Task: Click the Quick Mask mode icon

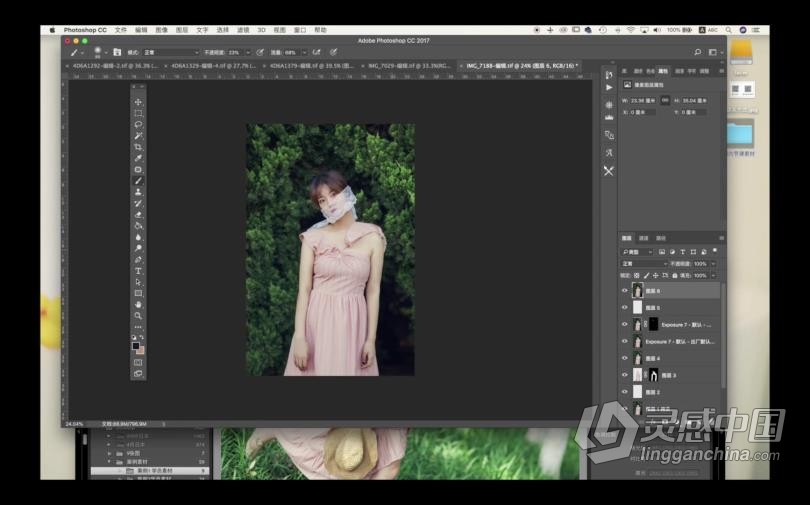Action: pyautogui.click(x=138, y=362)
